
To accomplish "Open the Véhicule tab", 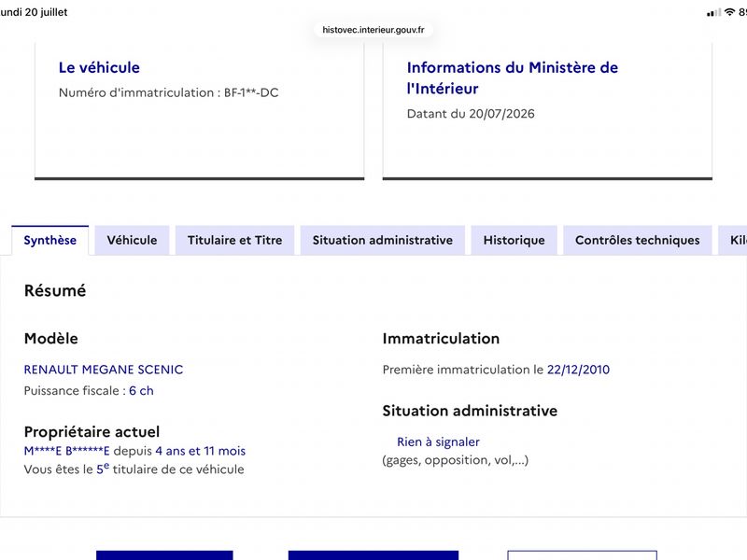I will coord(132,240).
